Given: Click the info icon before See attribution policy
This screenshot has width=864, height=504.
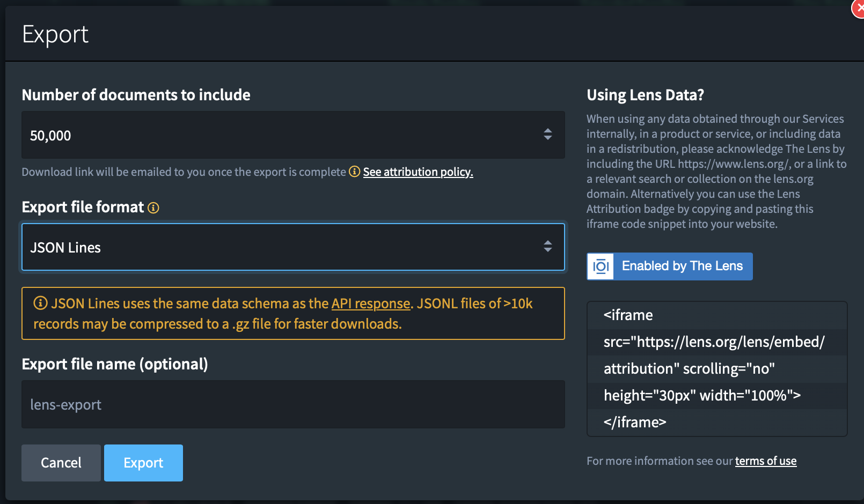Looking at the screenshot, I should click(x=354, y=172).
